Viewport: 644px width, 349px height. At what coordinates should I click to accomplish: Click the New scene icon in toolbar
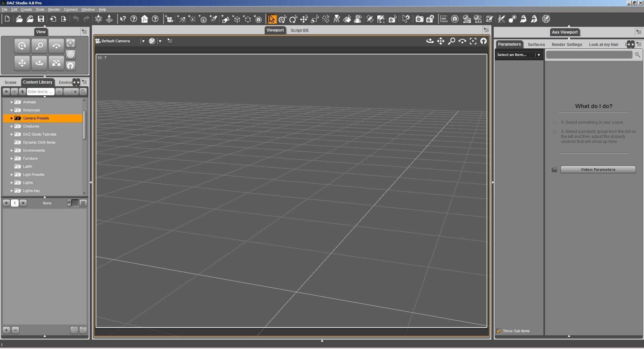(x=7, y=19)
